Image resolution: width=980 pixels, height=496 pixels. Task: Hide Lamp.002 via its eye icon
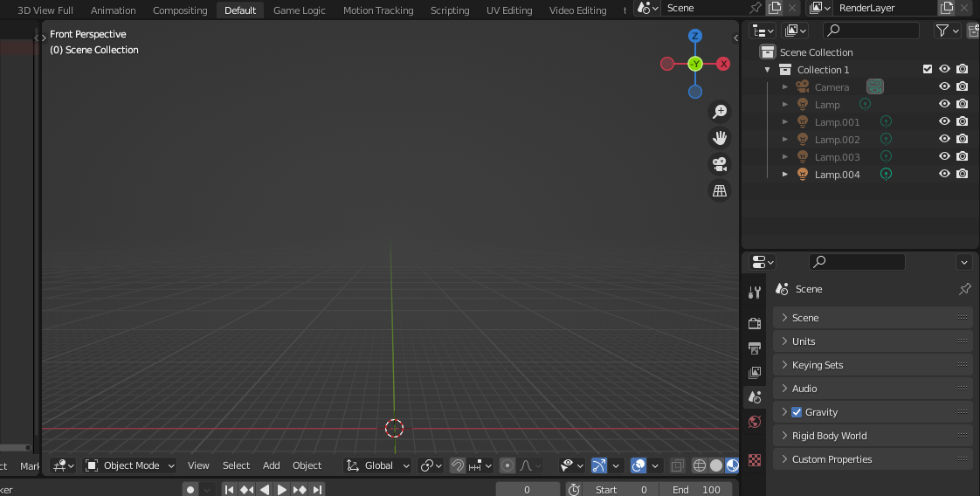(x=944, y=140)
